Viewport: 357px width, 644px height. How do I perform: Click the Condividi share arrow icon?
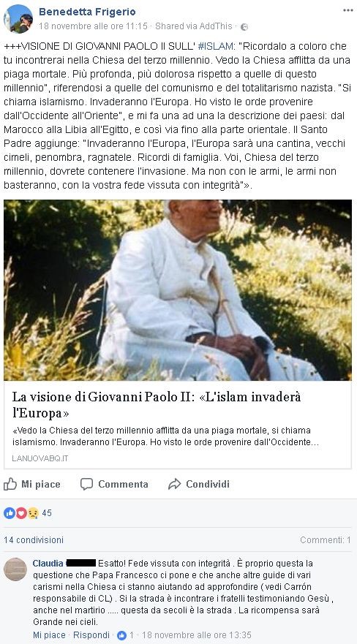point(175,484)
